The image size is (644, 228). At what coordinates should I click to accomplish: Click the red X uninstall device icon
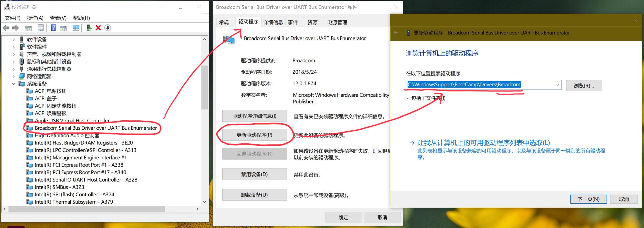(x=98, y=28)
